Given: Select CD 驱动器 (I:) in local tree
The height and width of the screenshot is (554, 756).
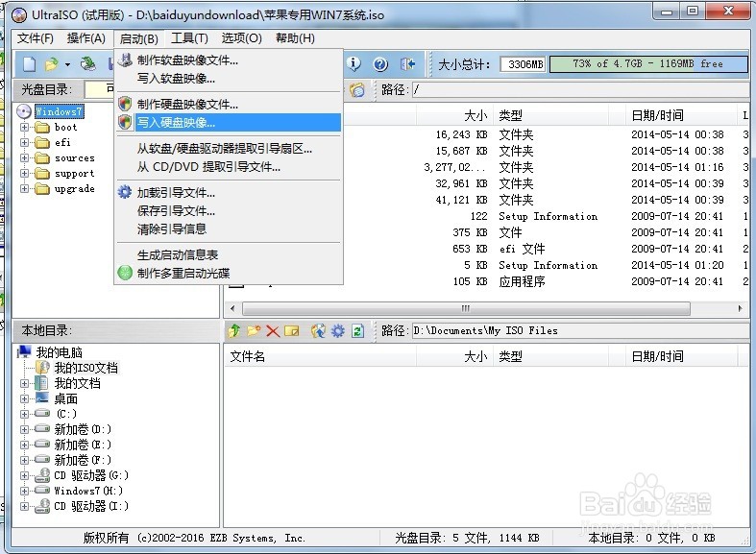Looking at the screenshot, I should point(90,506).
